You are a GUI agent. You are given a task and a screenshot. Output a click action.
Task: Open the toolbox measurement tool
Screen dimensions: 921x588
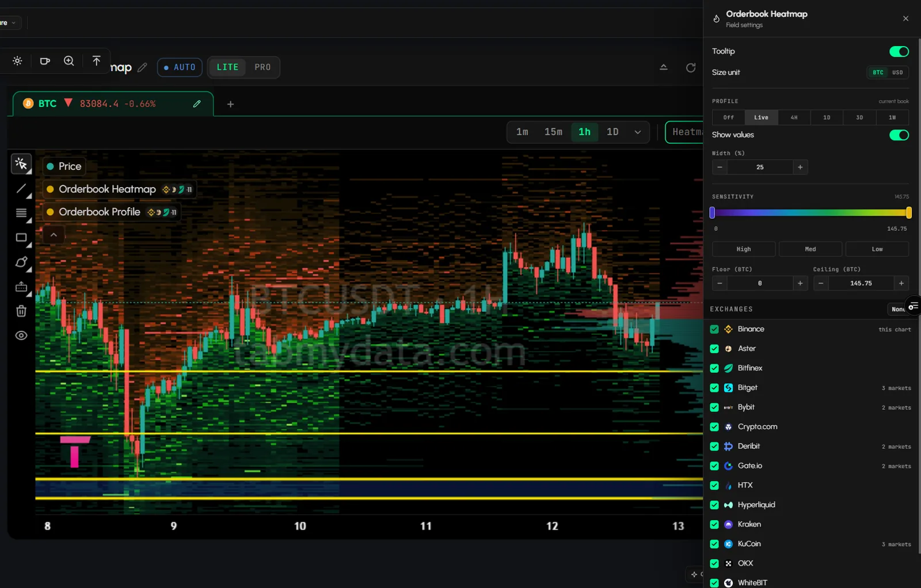21,287
